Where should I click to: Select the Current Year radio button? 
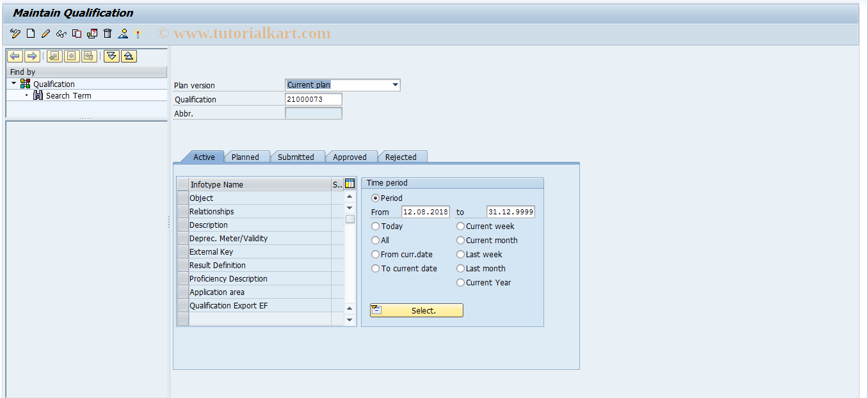coord(460,283)
